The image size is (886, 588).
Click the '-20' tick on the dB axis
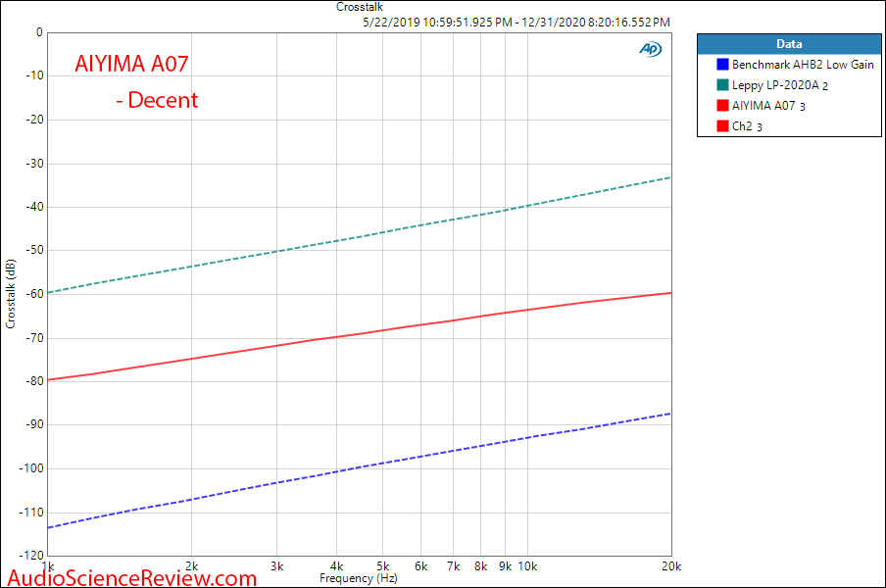tap(34, 120)
